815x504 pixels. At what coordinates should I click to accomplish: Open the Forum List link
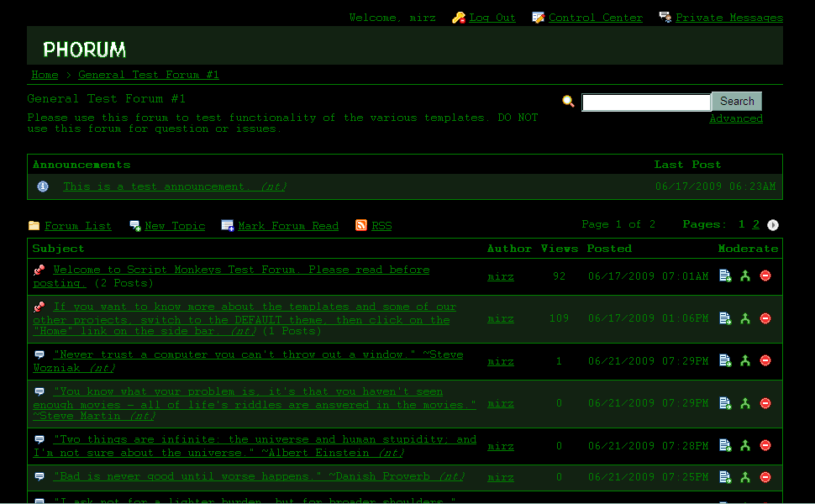78,226
